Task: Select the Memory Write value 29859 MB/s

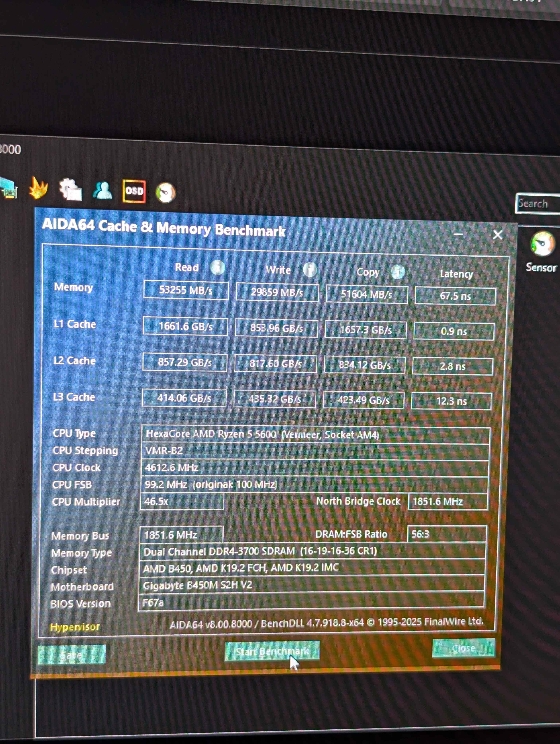Action: (277, 292)
